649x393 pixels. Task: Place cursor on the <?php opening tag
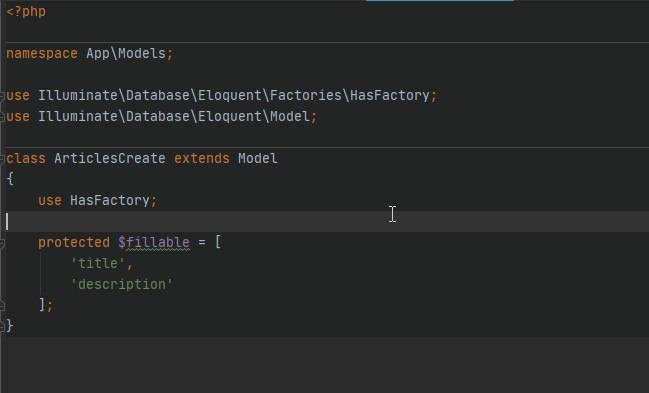pos(26,12)
